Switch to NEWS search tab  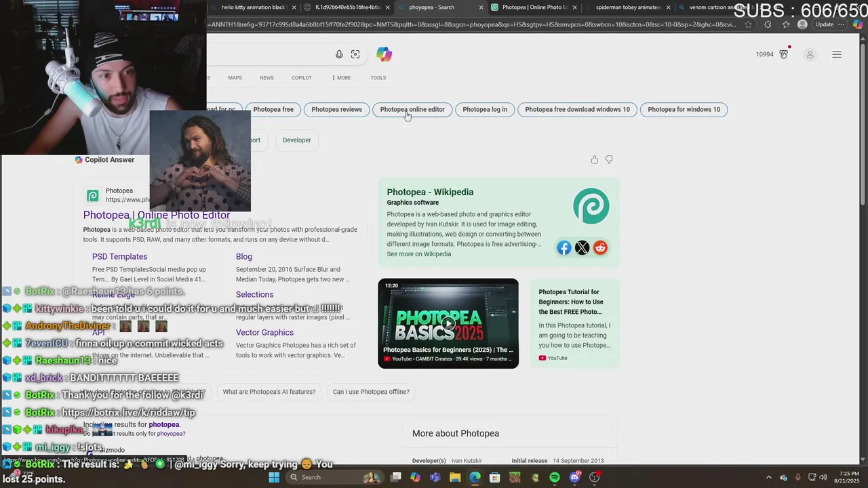pos(267,78)
